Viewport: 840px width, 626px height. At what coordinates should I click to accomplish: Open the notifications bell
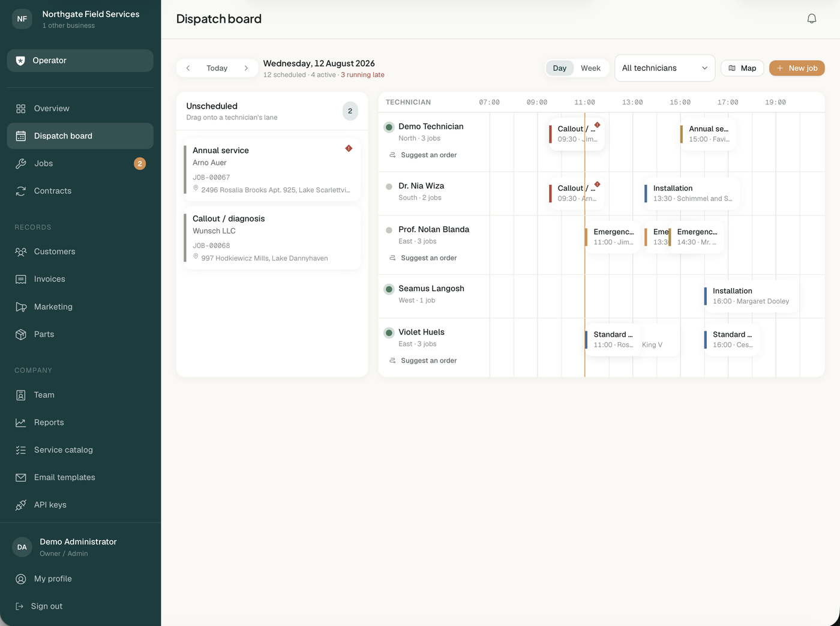811,19
